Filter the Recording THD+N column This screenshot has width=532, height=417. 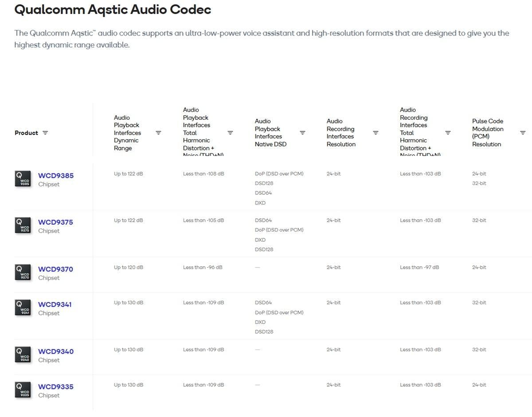448,133
